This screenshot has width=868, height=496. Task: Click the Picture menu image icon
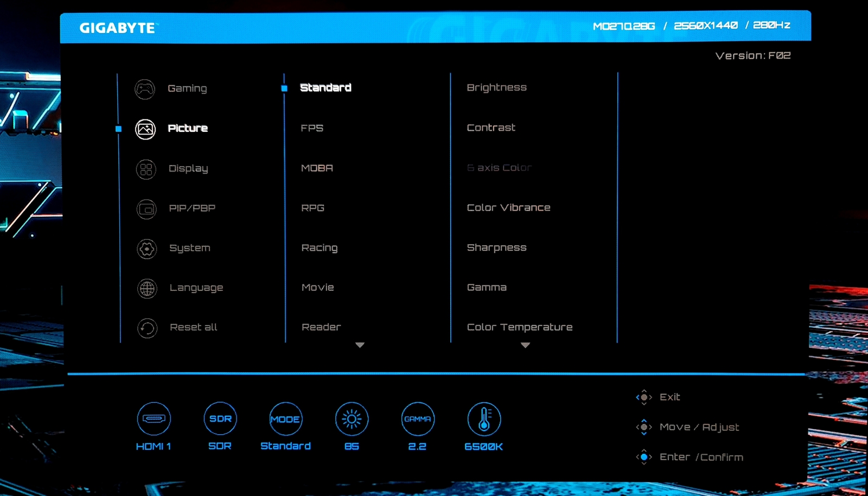145,129
